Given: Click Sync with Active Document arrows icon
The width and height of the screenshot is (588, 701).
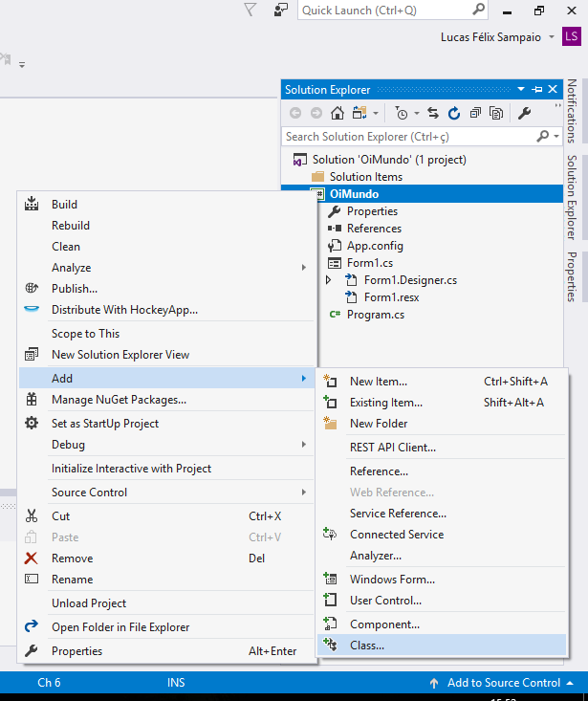Looking at the screenshot, I should [x=433, y=113].
